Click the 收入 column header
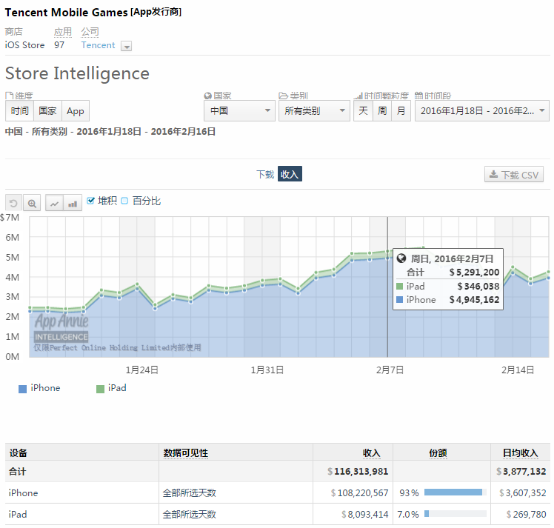The image size is (554, 528). point(371,453)
